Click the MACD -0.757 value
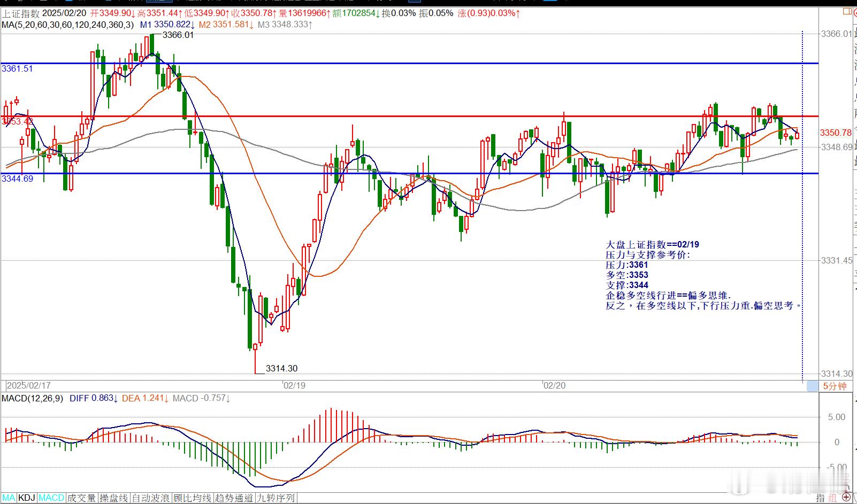This screenshot has width=857, height=504. pos(202,398)
